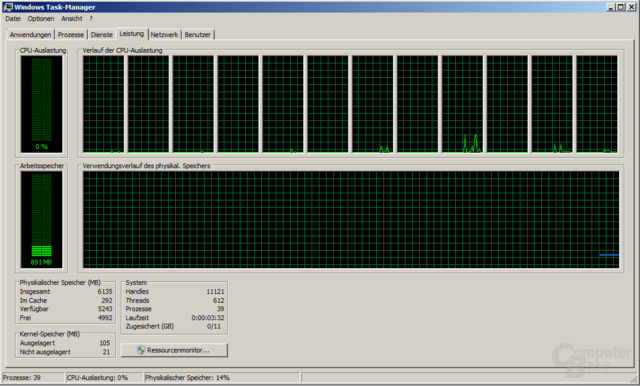This screenshot has height=386, width=640.
Task: Minimize the Task-Manager window
Action: pos(611,7)
